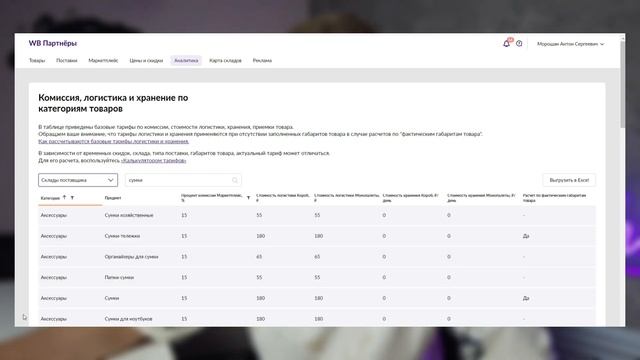Open the commission percent column filter icon

(248, 198)
